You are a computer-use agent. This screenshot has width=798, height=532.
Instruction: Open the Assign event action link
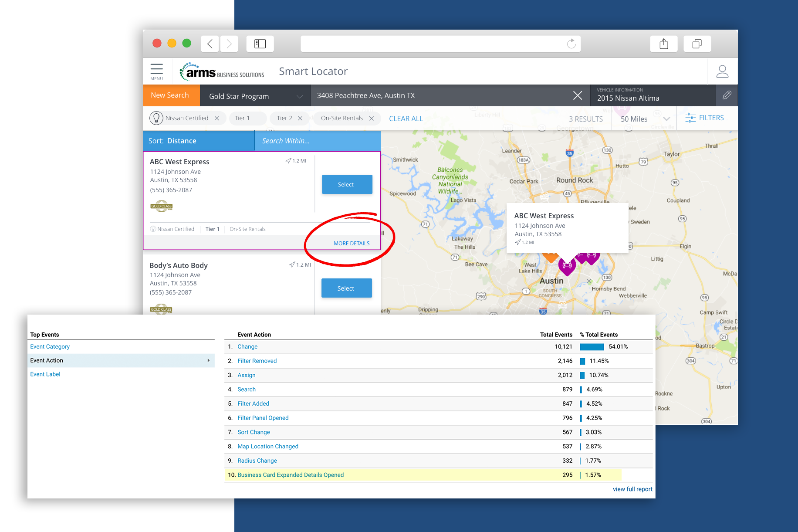click(246, 375)
